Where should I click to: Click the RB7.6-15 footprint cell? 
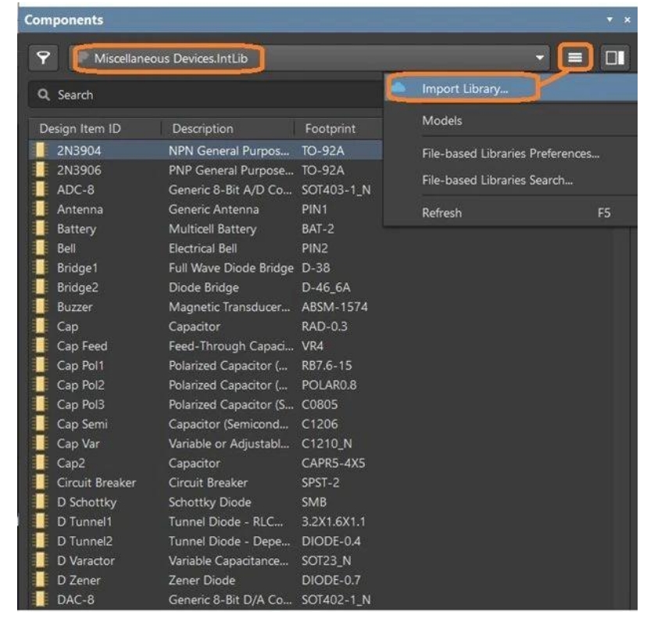pos(327,365)
